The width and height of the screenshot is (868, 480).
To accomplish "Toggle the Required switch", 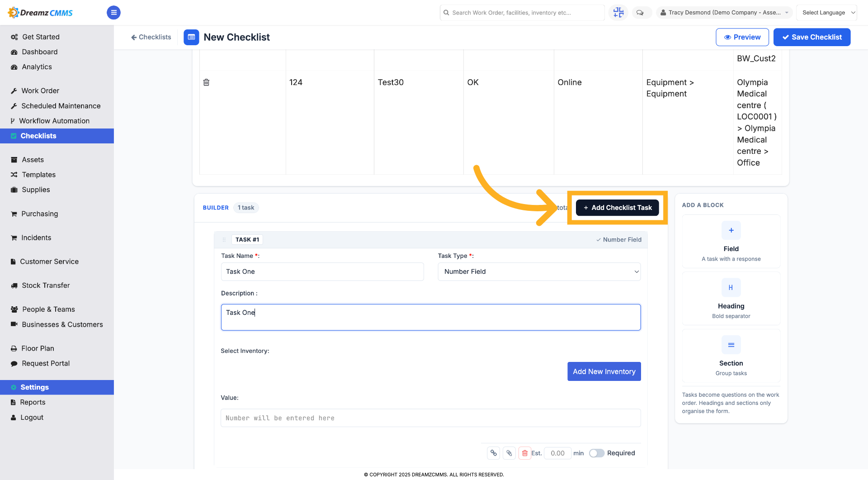I will [596, 453].
